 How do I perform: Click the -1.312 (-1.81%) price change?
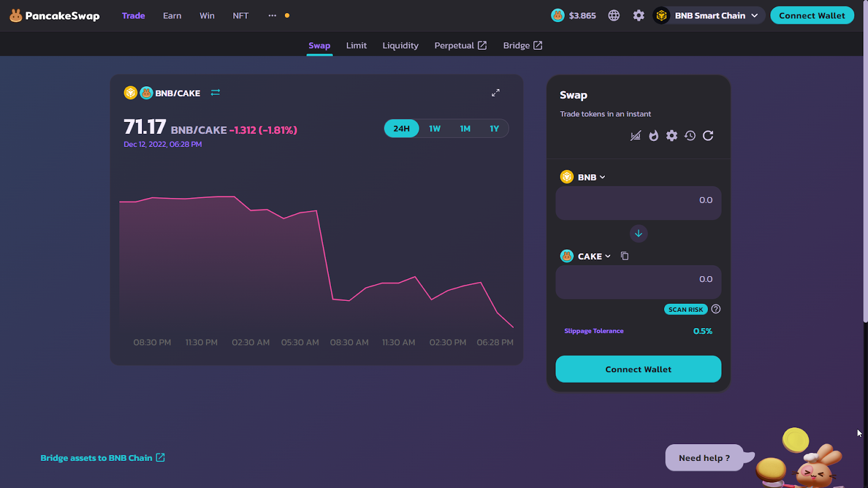click(x=263, y=130)
